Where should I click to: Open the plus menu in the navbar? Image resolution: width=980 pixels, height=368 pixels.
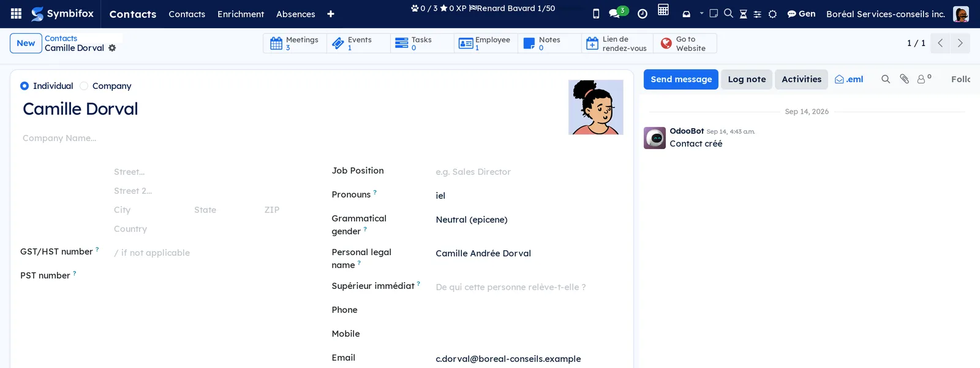331,14
